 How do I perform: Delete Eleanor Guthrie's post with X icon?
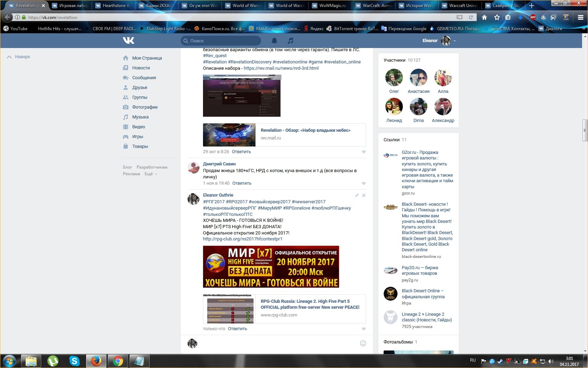[x=364, y=196]
